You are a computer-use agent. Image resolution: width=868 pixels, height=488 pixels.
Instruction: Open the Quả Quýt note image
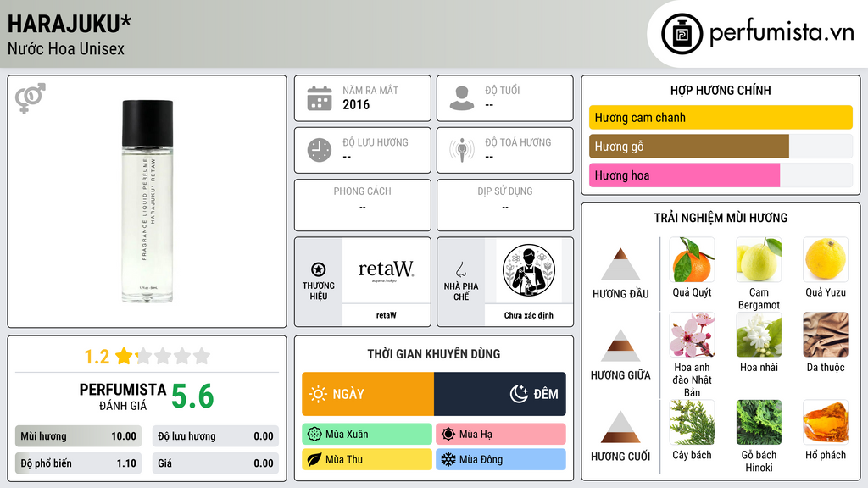coord(692,260)
